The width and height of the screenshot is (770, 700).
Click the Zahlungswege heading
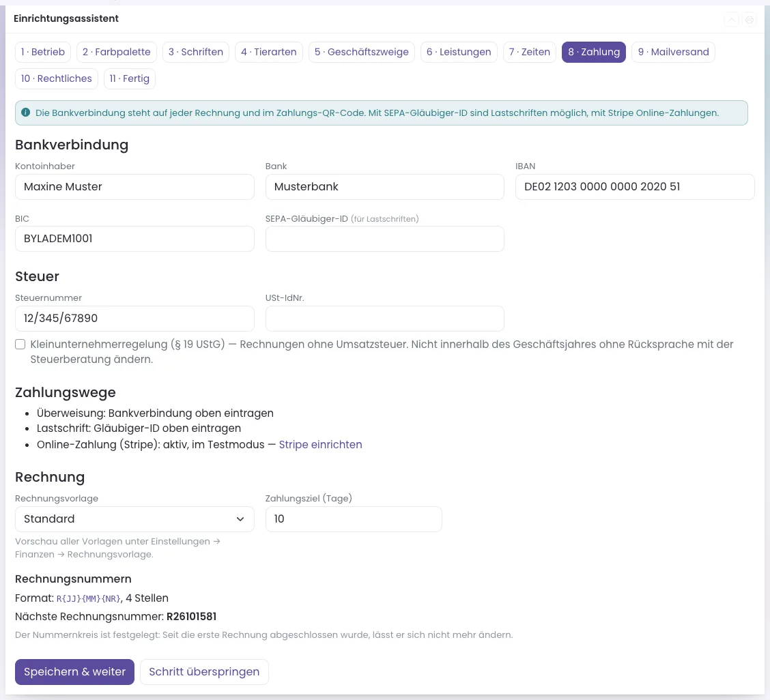click(x=66, y=392)
